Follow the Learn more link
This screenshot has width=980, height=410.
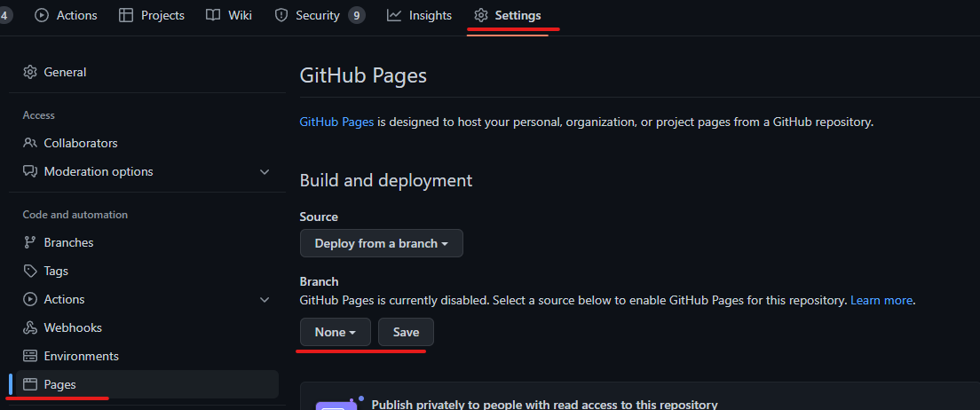[x=881, y=301]
